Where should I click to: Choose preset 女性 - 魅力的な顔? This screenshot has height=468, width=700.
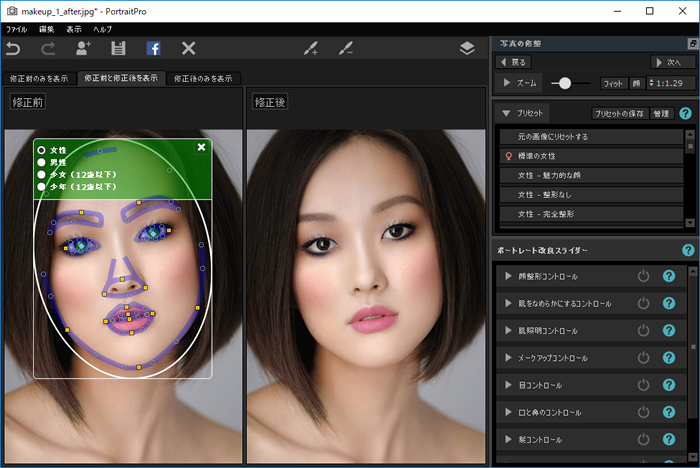(x=591, y=175)
